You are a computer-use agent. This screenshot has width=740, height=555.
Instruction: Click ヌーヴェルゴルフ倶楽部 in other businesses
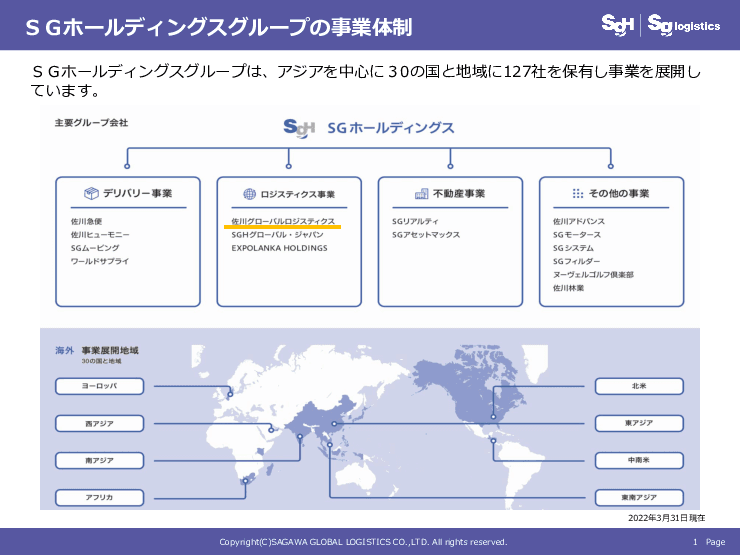(593, 274)
